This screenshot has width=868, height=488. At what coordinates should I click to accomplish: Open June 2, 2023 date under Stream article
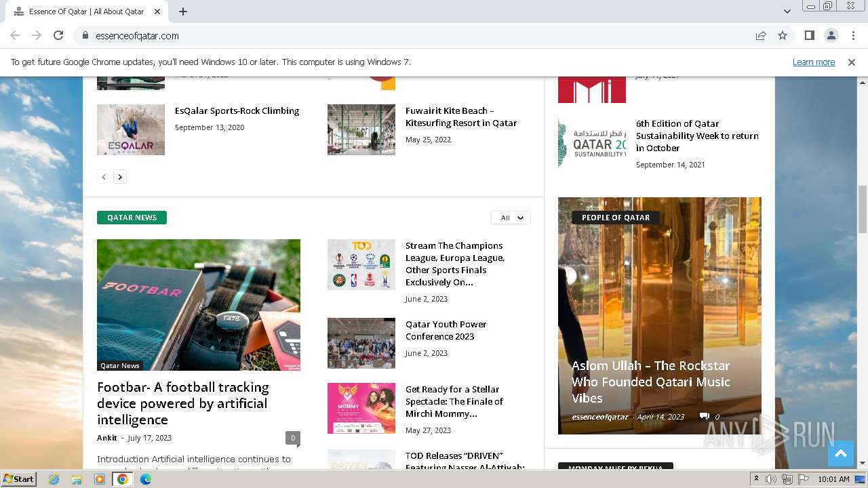coord(427,299)
